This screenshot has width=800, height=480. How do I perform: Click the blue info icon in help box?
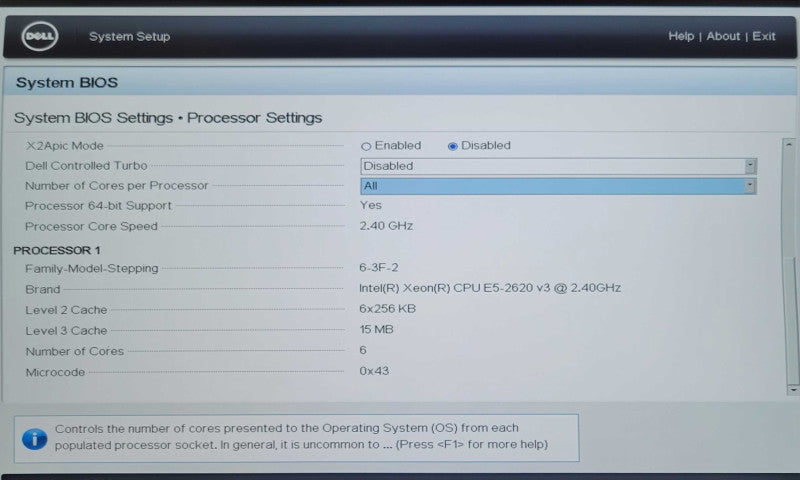click(x=35, y=439)
